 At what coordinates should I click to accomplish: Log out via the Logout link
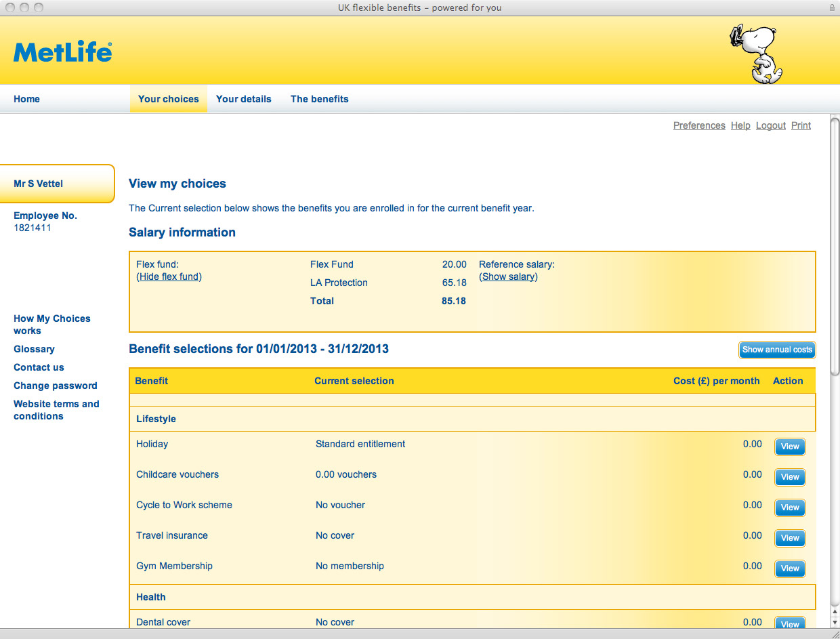point(771,125)
